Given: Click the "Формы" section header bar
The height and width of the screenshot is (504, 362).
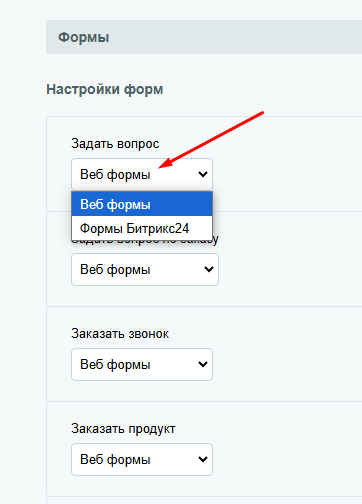Looking at the screenshot, I should (x=204, y=37).
